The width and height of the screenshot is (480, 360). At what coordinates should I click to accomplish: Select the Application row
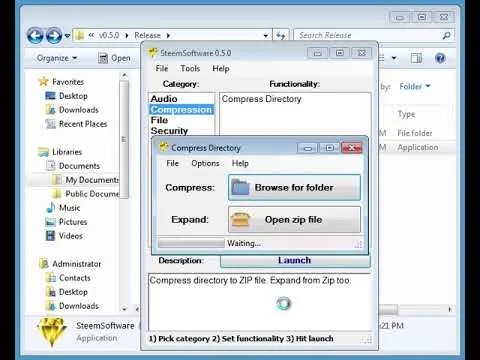click(418, 147)
